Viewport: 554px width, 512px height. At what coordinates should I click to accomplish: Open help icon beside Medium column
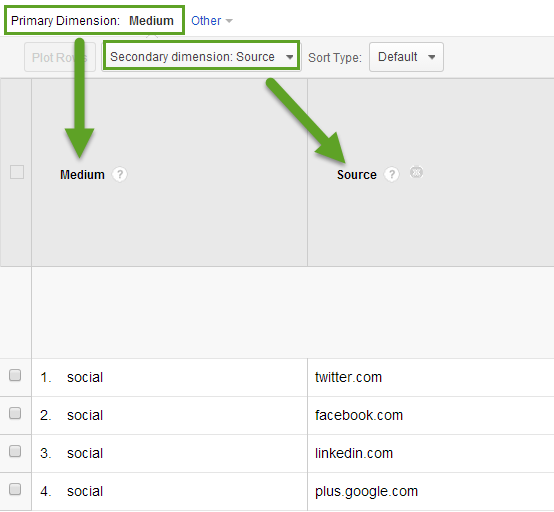[x=120, y=174]
